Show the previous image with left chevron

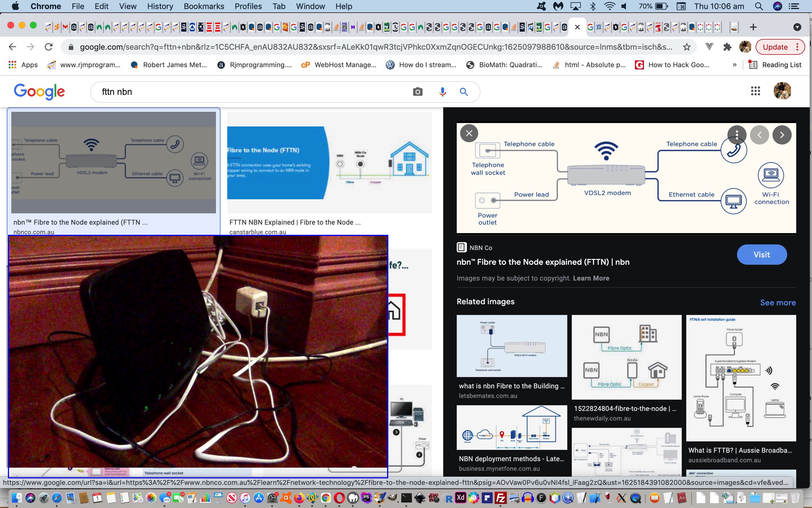tap(759, 135)
